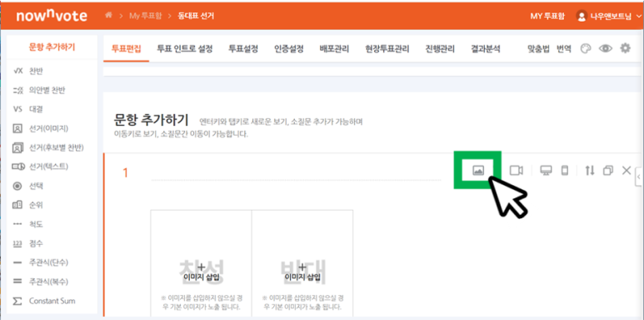Collapse the right side panel arrow

pyautogui.click(x=639, y=177)
